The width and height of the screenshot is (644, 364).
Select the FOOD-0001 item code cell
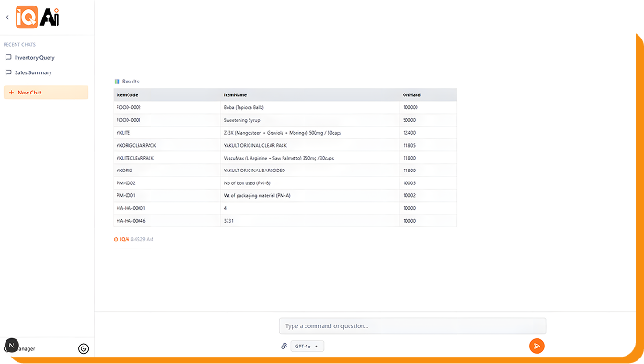point(167,120)
